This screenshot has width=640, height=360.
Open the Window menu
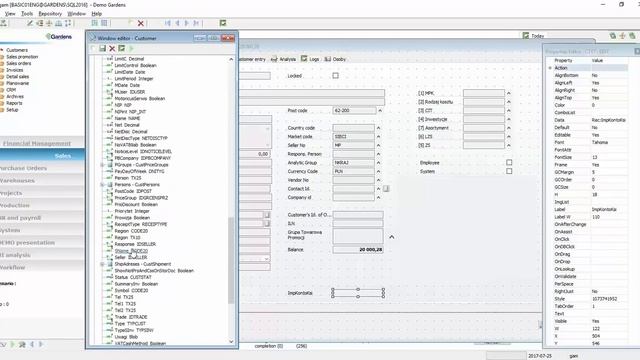pos(76,13)
